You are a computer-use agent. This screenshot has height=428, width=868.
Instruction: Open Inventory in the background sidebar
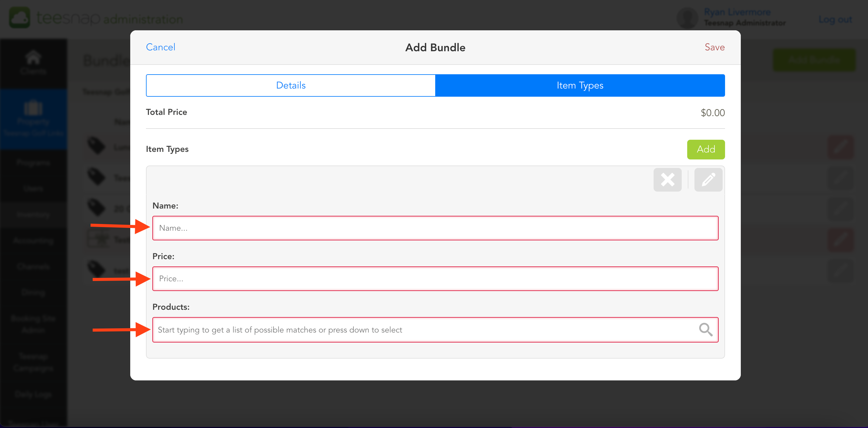pyautogui.click(x=33, y=214)
